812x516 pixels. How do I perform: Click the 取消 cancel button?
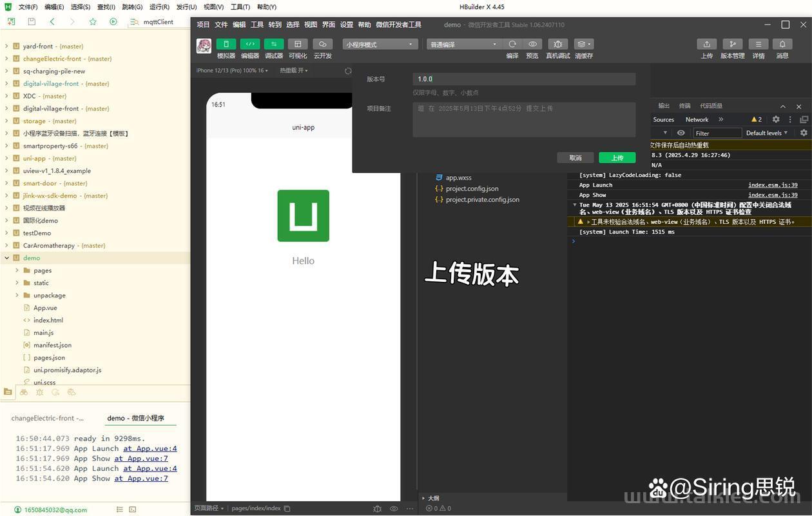[x=575, y=158]
